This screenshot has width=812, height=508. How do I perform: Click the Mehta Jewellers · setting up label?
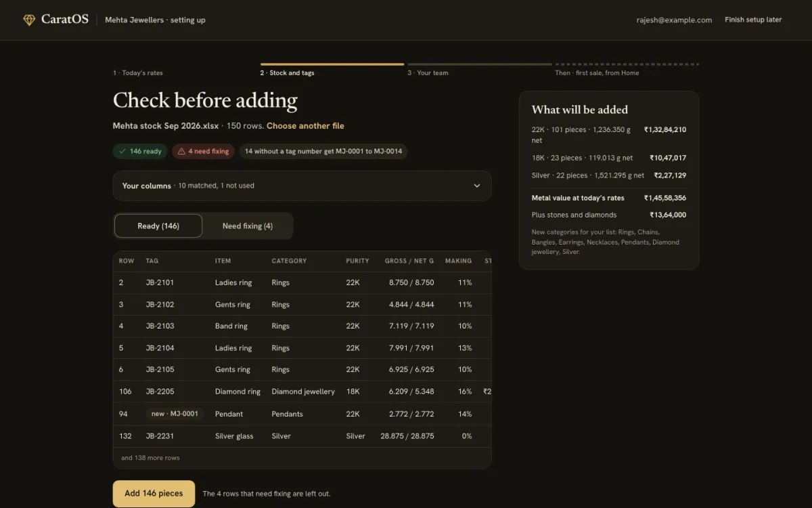click(155, 20)
